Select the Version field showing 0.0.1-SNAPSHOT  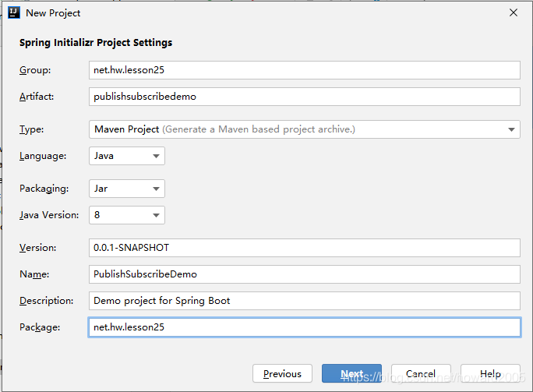point(305,248)
